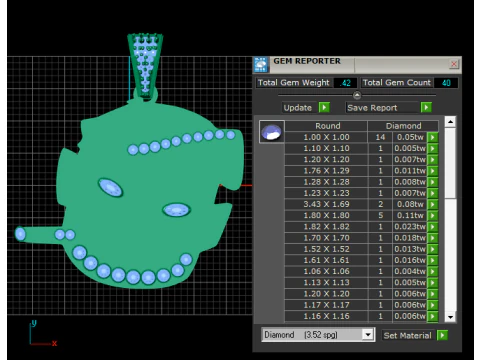Click green arrow on 1.70 X 1.70 row

[x=432, y=238]
